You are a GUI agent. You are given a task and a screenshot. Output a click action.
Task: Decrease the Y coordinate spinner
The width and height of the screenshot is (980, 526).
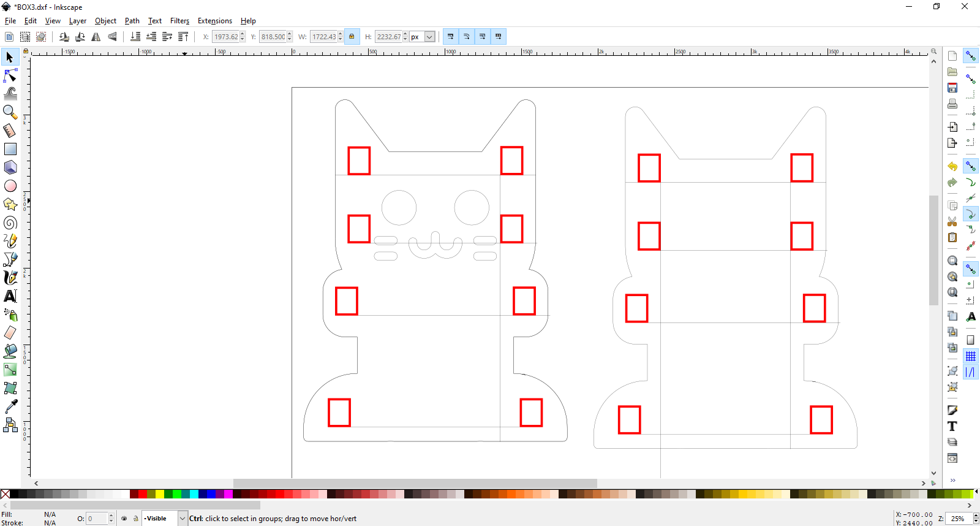(290, 40)
